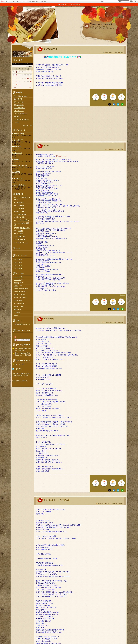This screenshot has width=138, height=644.
Task: Open ログイン link in top bar
Action: click(135, 1)
